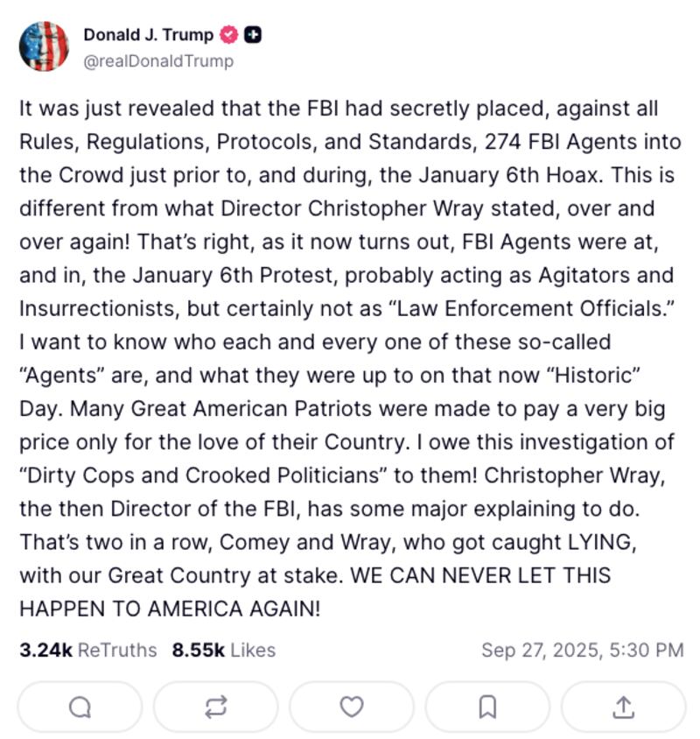This screenshot has width=700, height=739.
Task: Click the pink verified checkmark badge
Action: pyautogui.click(x=228, y=35)
